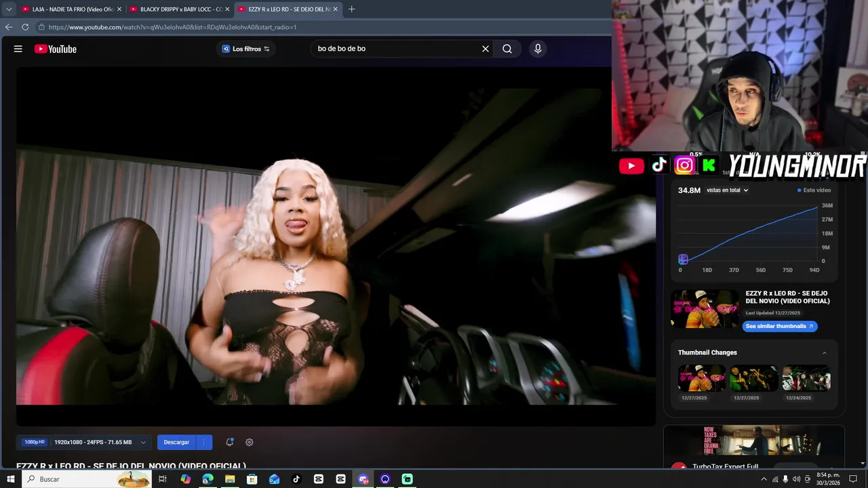Open the YouTube hamburger guide menu
Image resolution: width=868 pixels, height=488 pixels.
(x=18, y=49)
